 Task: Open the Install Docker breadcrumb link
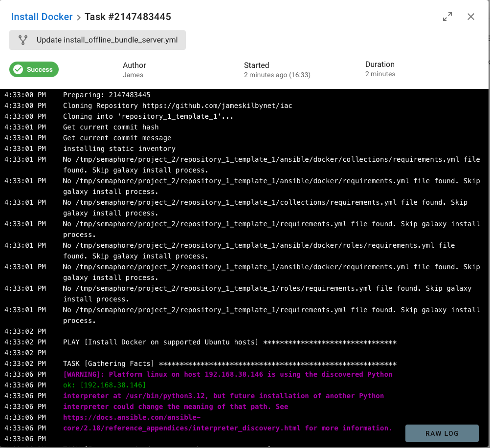click(x=42, y=17)
